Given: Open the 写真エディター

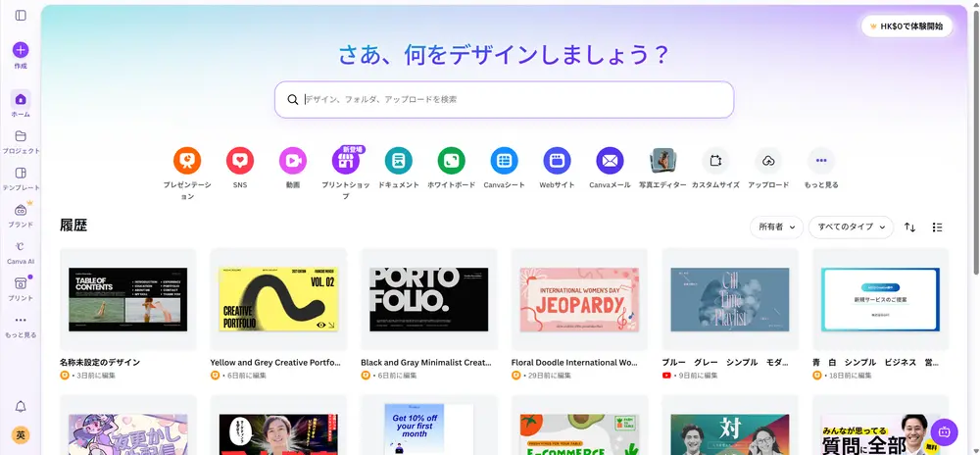Looking at the screenshot, I should click(x=662, y=161).
